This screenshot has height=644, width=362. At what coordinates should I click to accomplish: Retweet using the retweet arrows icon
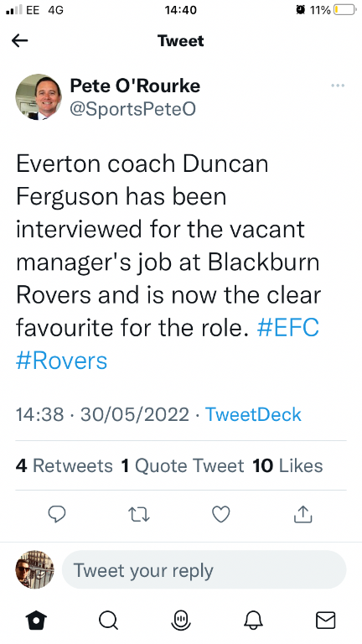click(139, 514)
